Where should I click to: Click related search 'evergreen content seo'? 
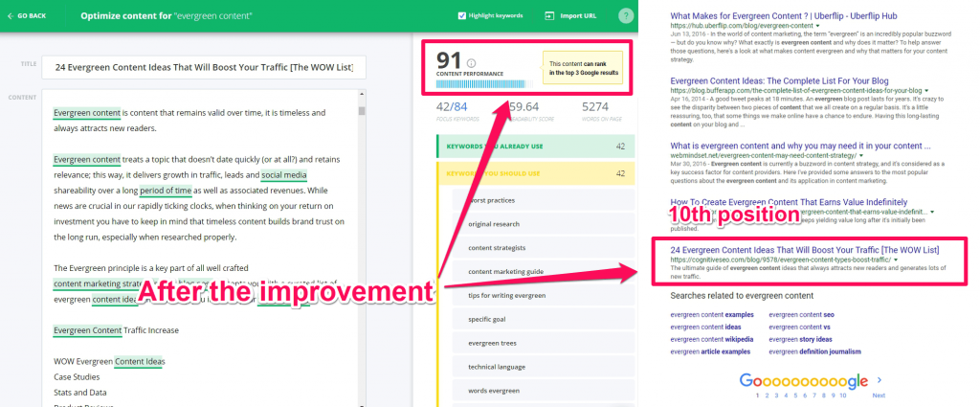(x=801, y=314)
